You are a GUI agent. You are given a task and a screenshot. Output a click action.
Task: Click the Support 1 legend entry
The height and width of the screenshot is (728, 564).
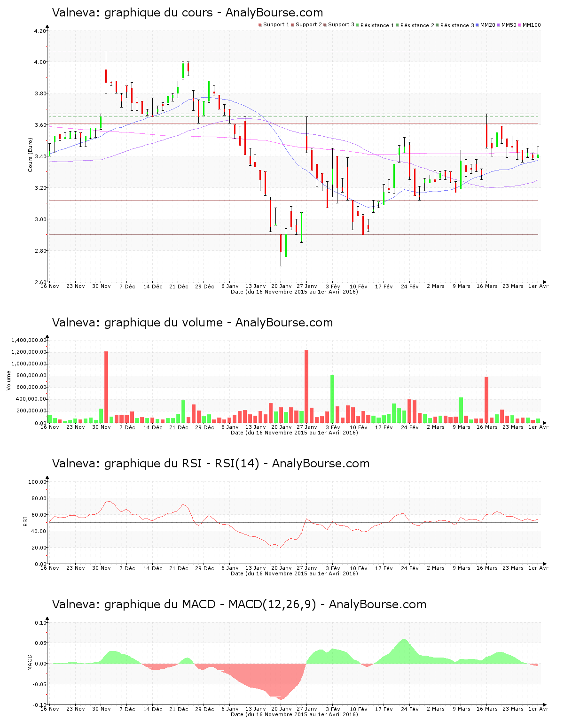(274, 25)
